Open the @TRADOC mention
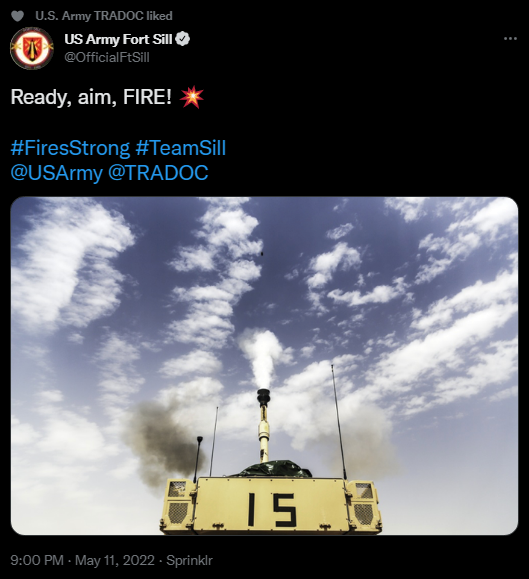This screenshot has width=529, height=579. pyautogui.click(x=158, y=173)
